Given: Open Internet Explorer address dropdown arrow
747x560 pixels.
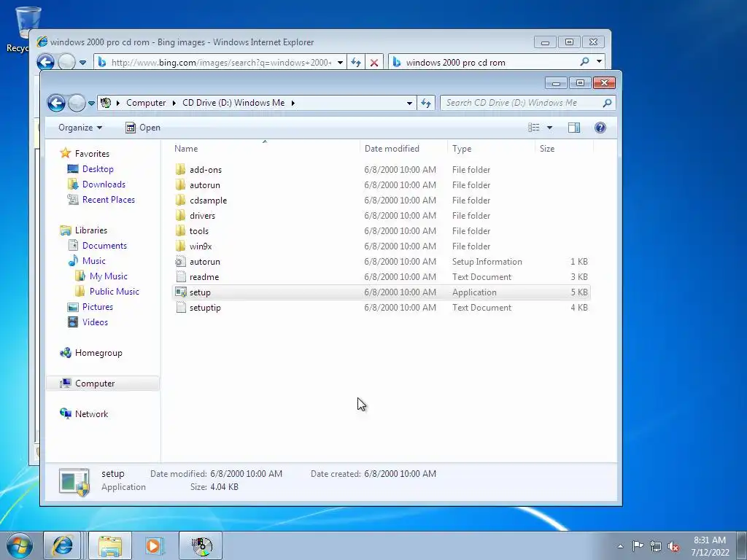Looking at the screenshot, I should [340, 63].
